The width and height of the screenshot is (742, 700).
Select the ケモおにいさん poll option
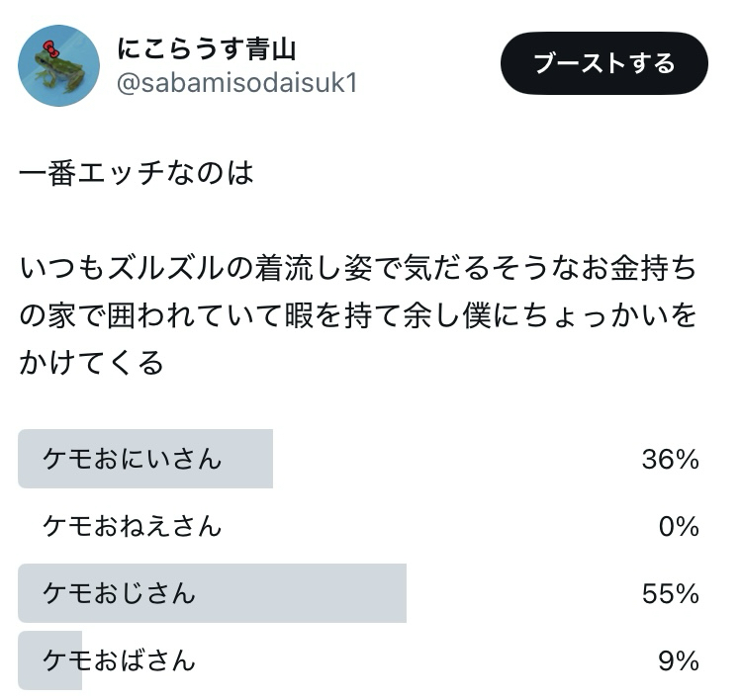[x=132, y=459]
